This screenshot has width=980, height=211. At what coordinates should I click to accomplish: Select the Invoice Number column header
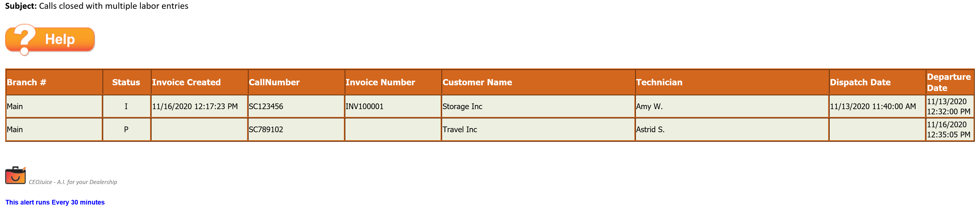click(x=393, y=82)
